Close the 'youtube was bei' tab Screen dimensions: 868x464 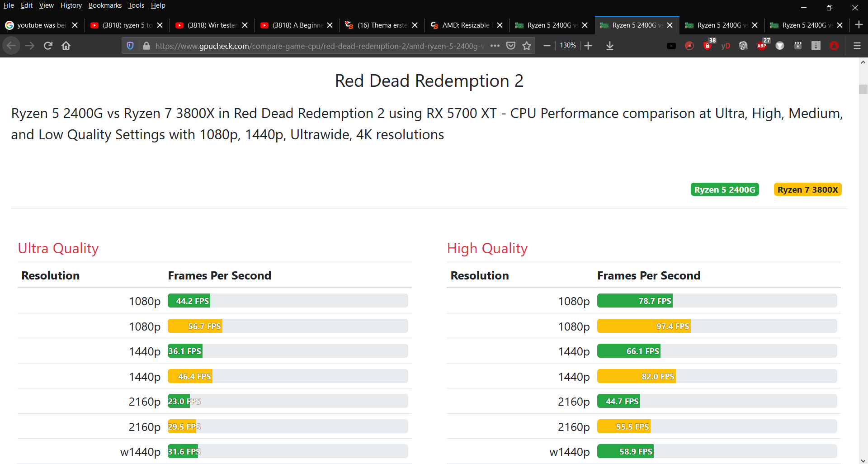(x=75, y=25)
